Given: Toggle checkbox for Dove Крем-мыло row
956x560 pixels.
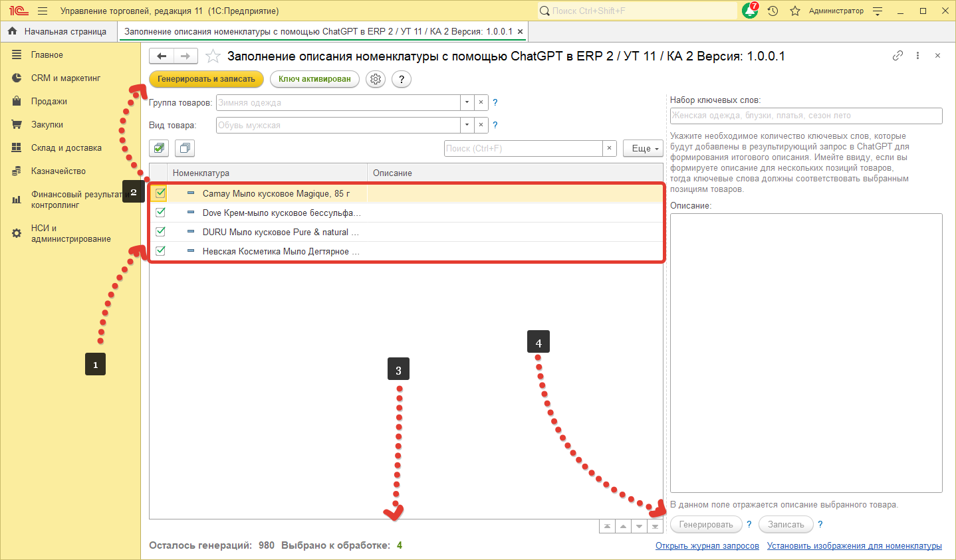Looking at the screenshot, I should coord(160,213).
